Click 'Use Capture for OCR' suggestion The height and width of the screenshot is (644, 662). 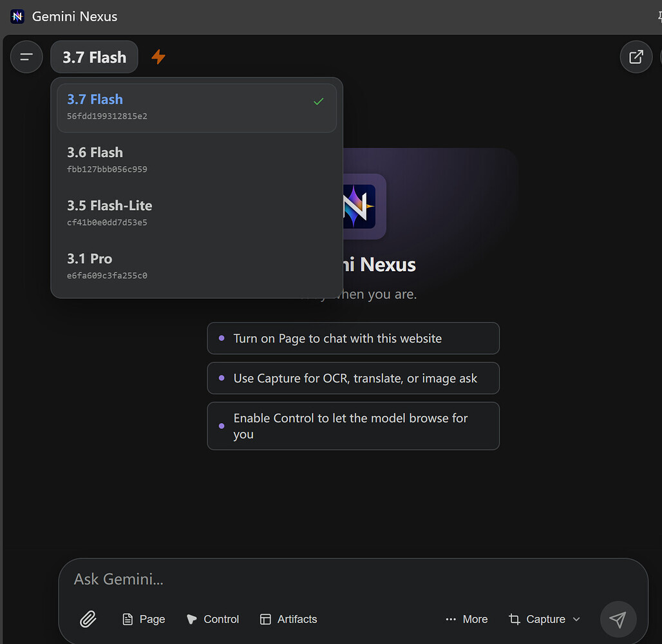click(x=354, y=378)
